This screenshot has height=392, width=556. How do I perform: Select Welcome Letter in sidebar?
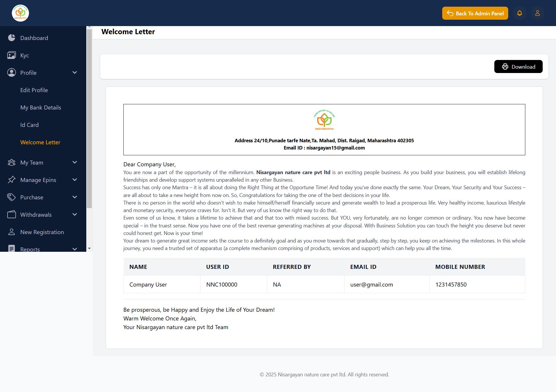[x=40, y=142]
